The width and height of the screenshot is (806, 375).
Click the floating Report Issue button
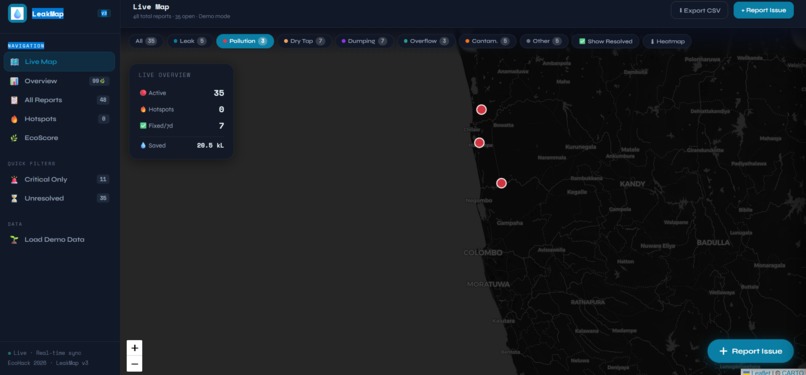[750, 351]
